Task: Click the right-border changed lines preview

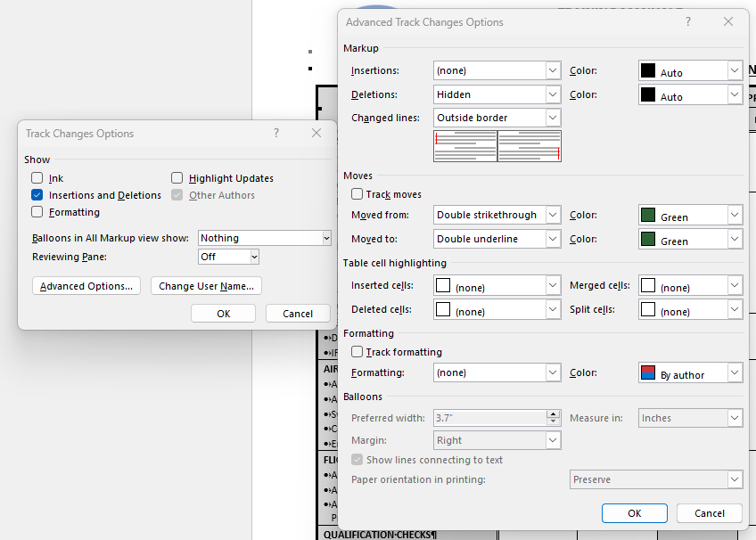Action: (x=530, y=146)
